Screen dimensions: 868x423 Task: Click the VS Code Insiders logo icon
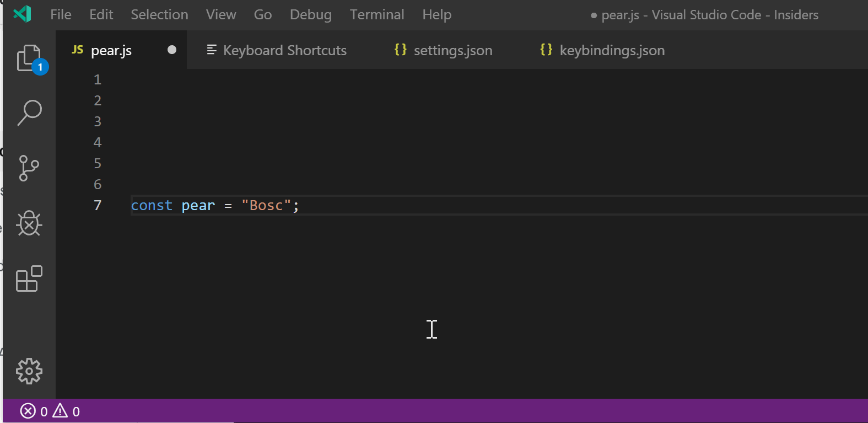(x=22, y=14)
